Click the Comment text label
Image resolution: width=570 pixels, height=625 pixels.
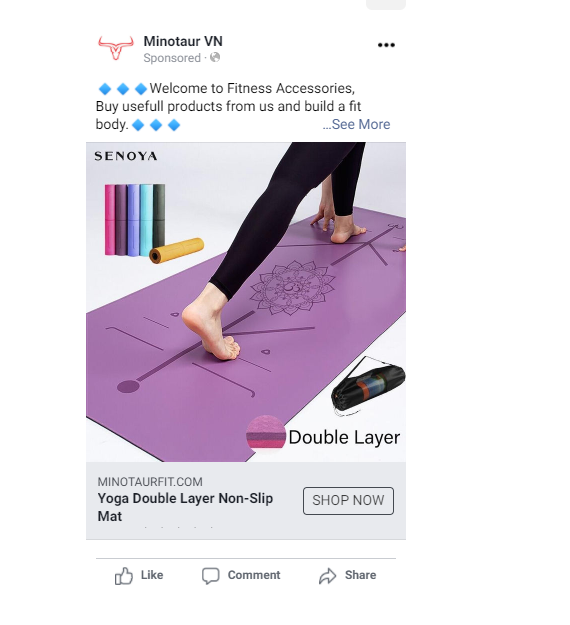click(254, 575)
